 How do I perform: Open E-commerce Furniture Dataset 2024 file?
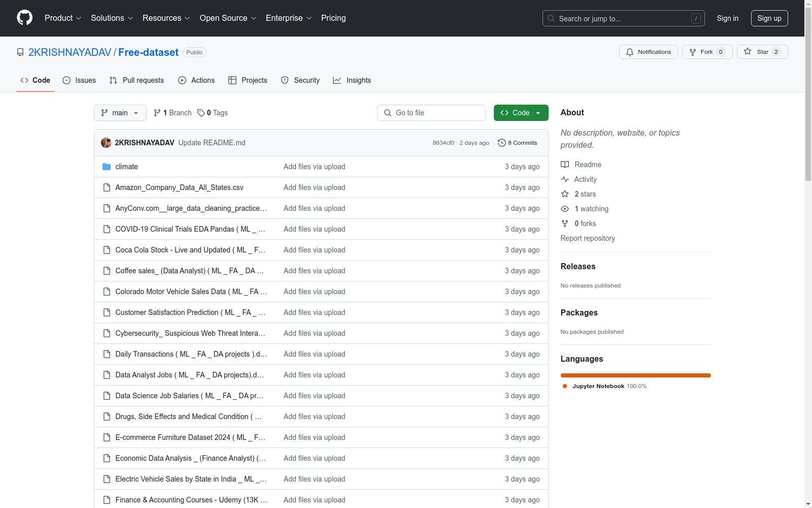(x=190, y=437)
